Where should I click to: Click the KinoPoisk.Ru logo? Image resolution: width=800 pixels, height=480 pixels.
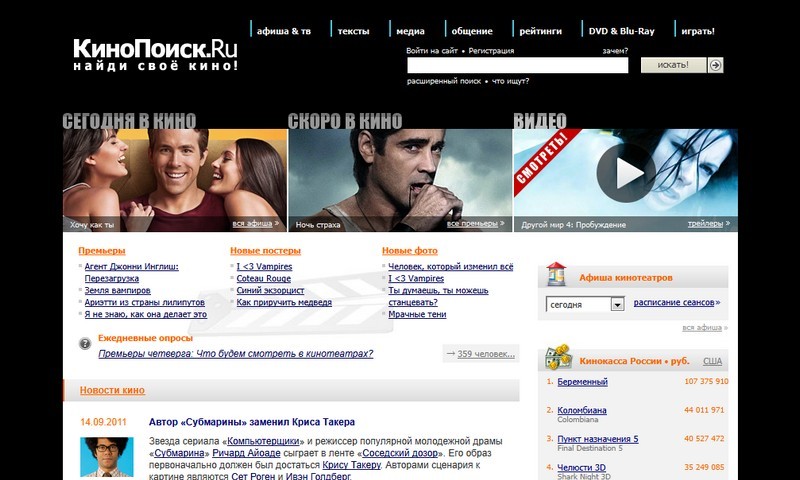click(x=155, y=54)
